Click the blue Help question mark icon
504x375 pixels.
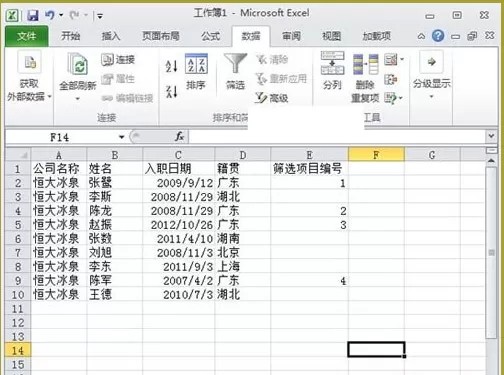438,36
